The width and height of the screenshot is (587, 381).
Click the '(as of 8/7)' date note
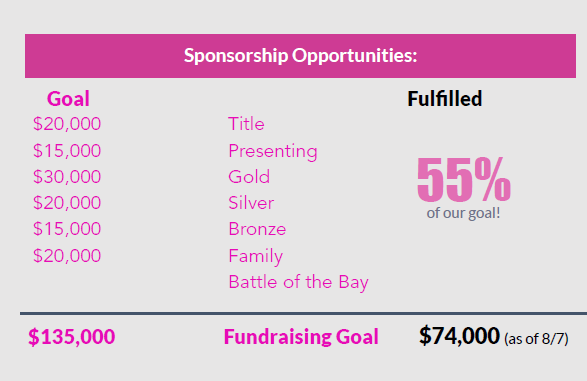[x=536, y=339]
